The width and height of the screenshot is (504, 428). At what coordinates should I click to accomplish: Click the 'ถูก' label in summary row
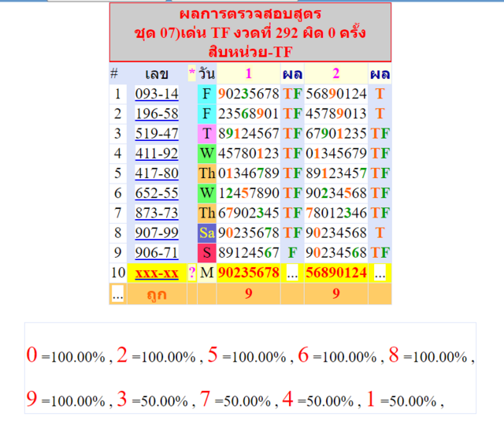pos(157,295)
